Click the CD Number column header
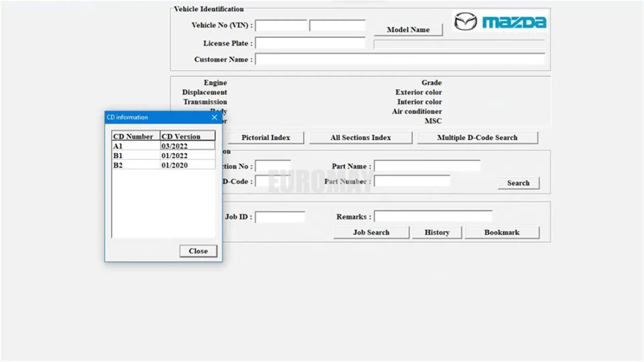 click(x=136, y=136)
